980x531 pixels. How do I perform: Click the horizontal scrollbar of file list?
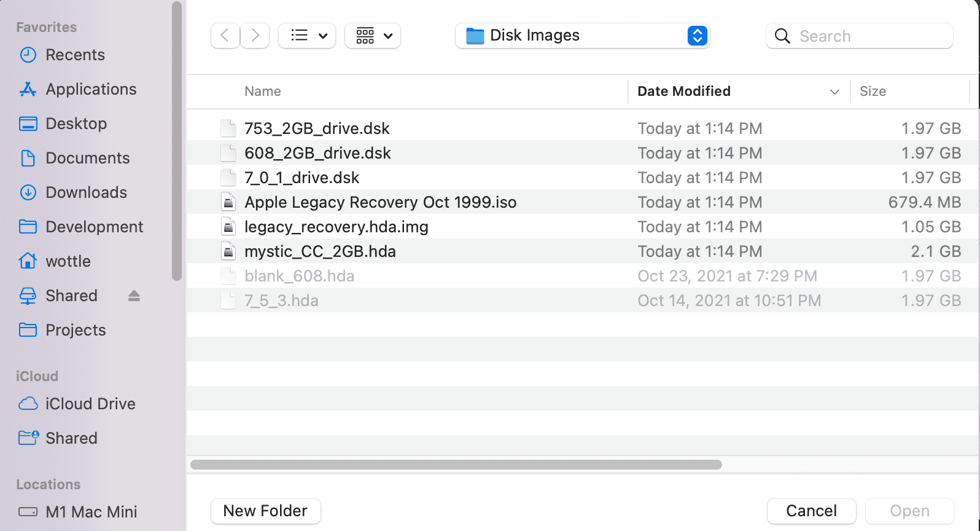tap(456, 465)
